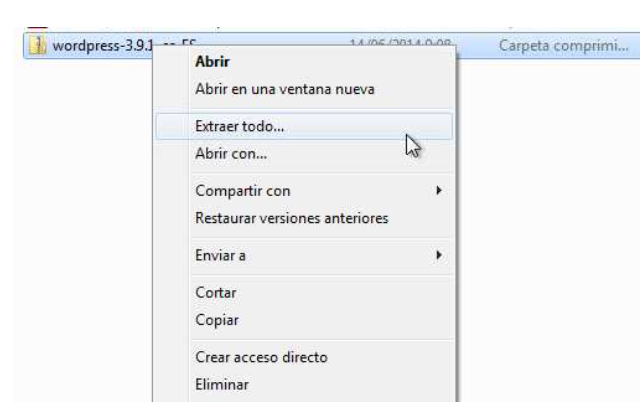Select Copiar in the context menu

point(217,320)
